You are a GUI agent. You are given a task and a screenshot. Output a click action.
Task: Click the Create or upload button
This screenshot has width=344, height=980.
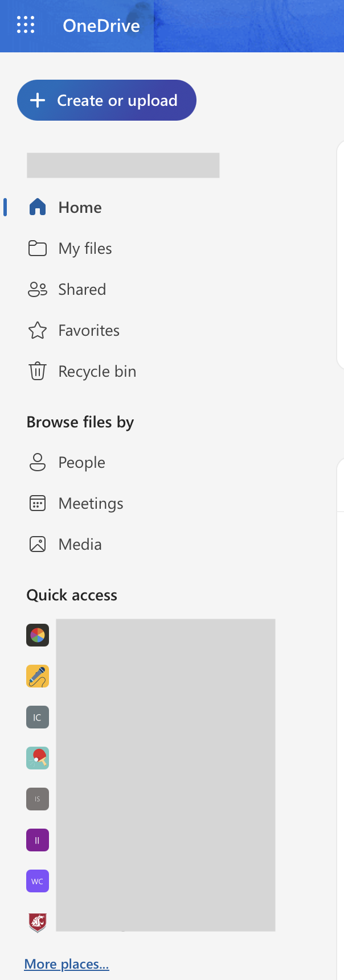tap(107, 100)
